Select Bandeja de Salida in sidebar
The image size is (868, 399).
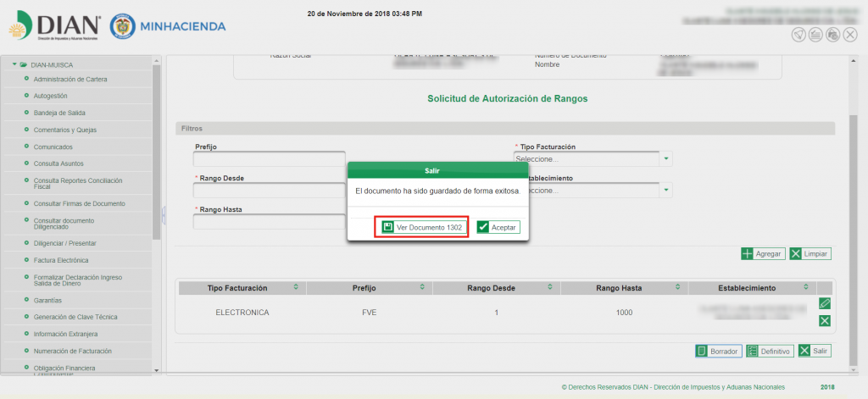pos(58,113)
